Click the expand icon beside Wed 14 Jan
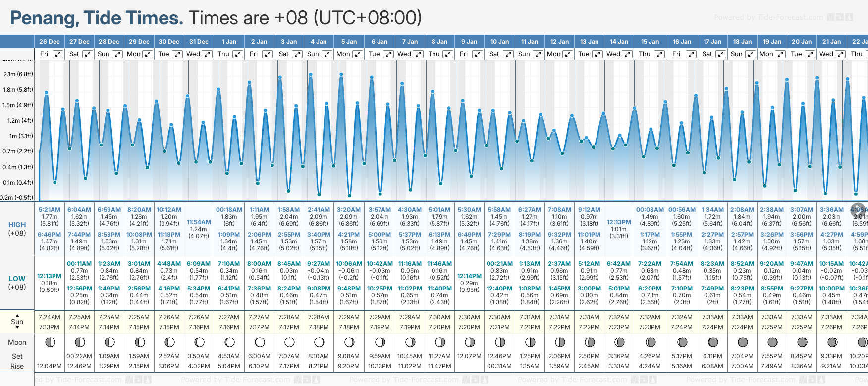The image size is (868, 386). coord(627,54)
